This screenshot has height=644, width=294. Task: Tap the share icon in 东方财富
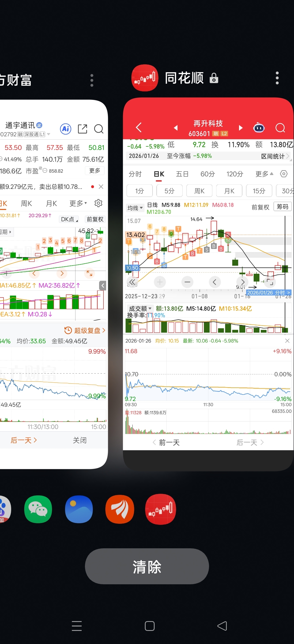pos(82,129)
